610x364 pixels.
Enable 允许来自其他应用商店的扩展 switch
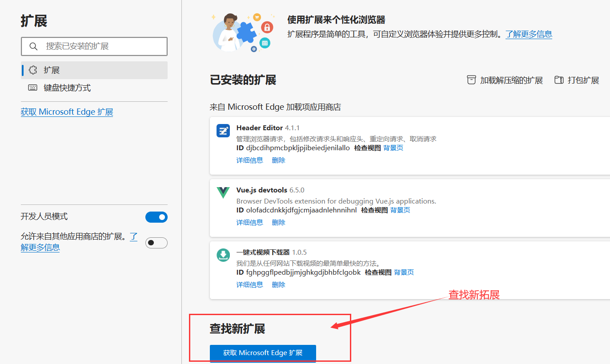[157, 243]
